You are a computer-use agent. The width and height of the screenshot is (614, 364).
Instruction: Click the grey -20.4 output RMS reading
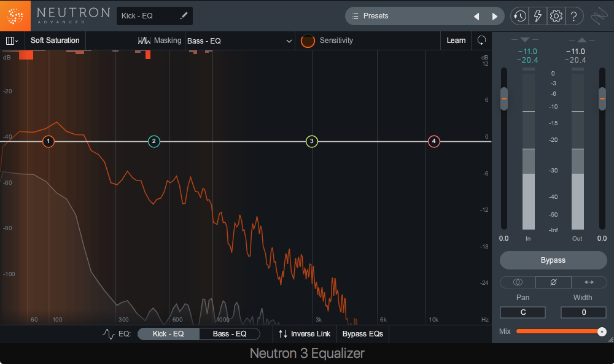click(575, 60)
